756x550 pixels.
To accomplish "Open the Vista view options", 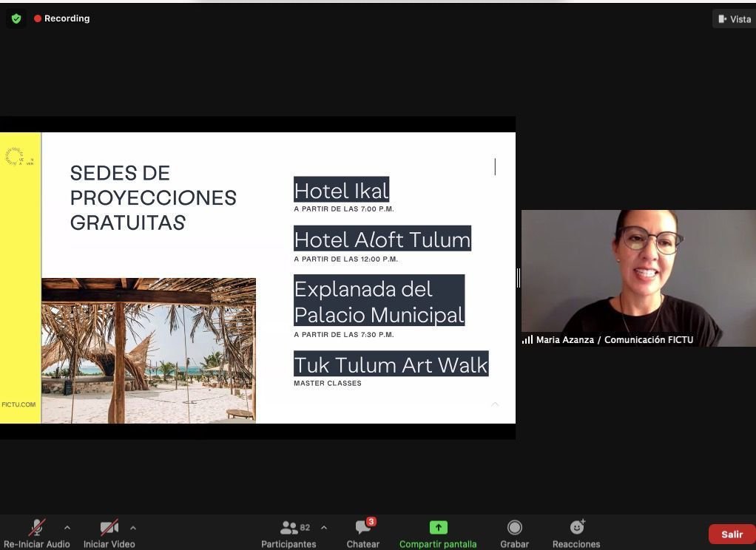I will [734, 19].
